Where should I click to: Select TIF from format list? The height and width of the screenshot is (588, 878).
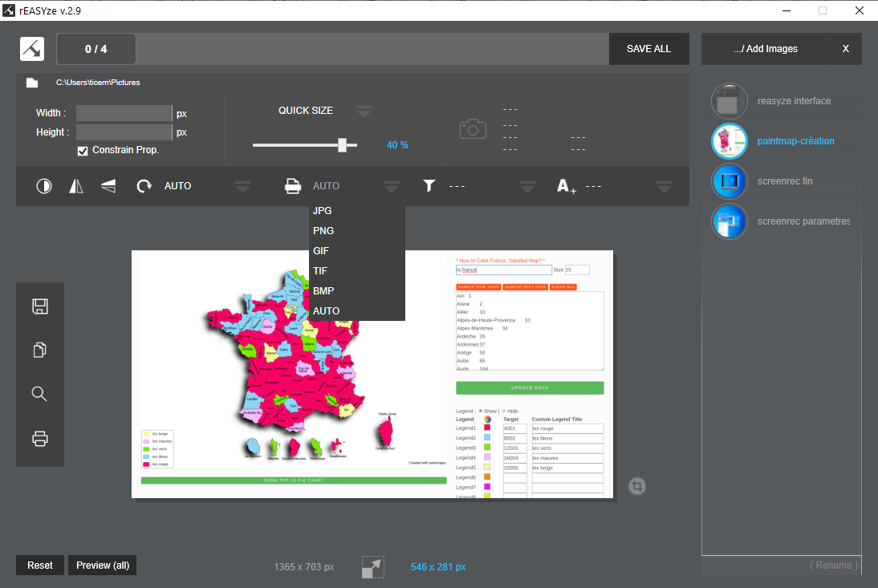pos(356,271)
